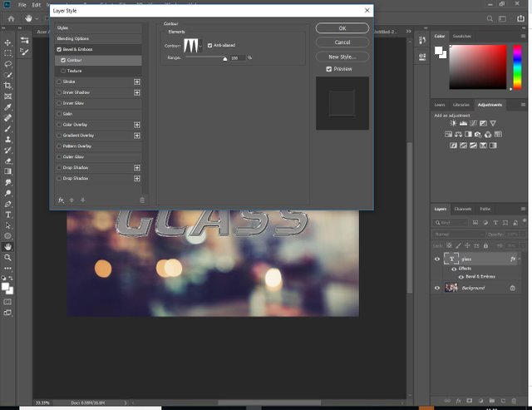The height and width of the screenshot is (410, 532).
Task: Add Vibrance adjustment triangle icon
Action: (x=493, y=123)
